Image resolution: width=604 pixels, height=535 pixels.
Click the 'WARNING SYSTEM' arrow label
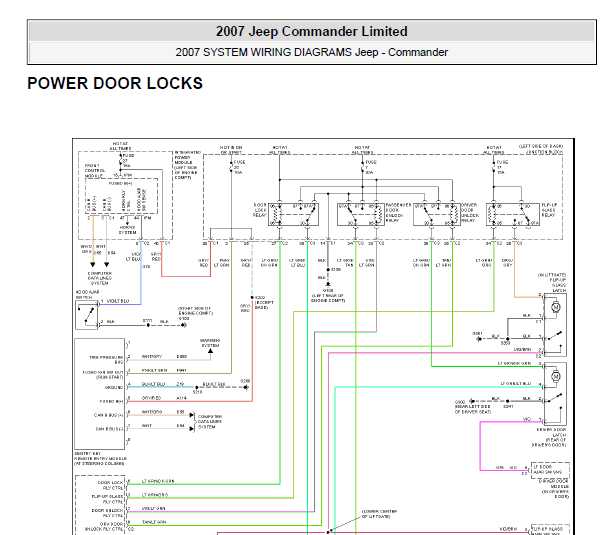click(210, 343)
